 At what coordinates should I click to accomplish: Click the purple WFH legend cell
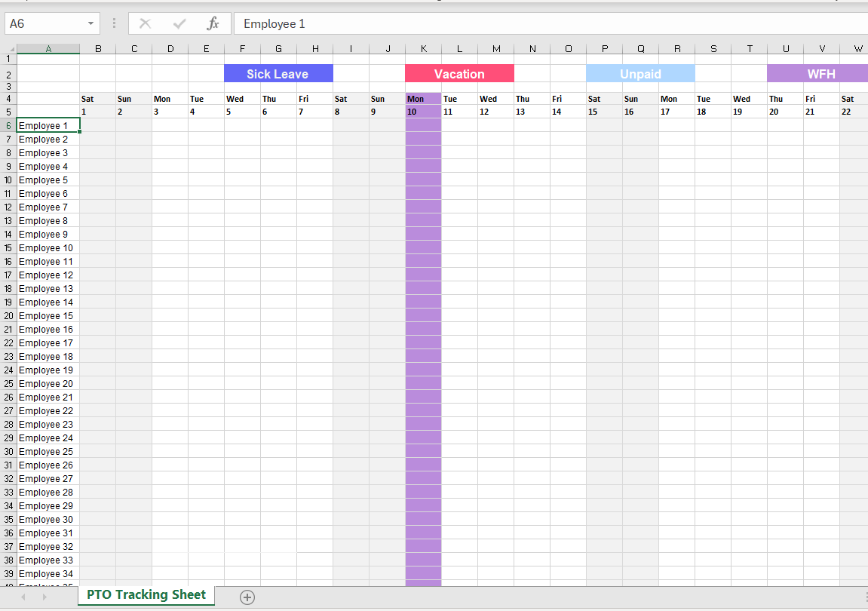[817, 74]
